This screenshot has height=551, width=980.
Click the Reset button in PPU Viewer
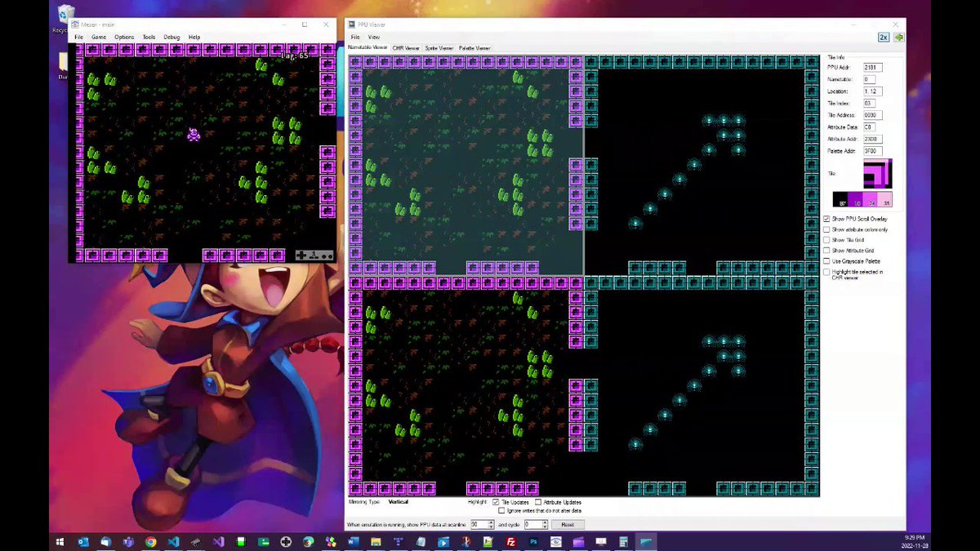[568, 524]
